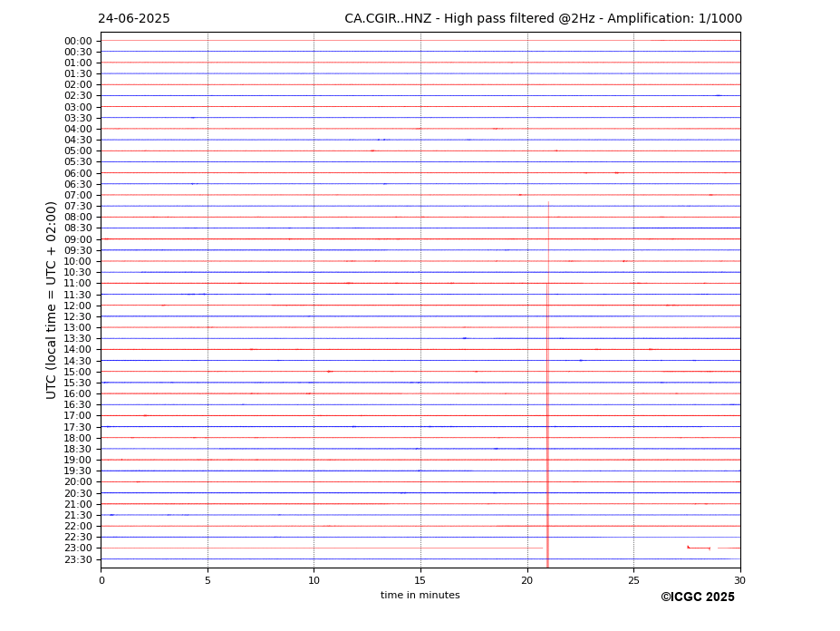This screenshot has width=840, height=631.
Task: Click the 12:30 time row label
Action: pos(78,316)
